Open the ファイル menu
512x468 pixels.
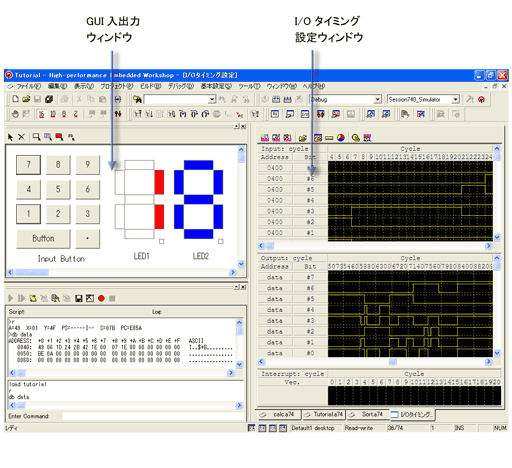[29, 86]
